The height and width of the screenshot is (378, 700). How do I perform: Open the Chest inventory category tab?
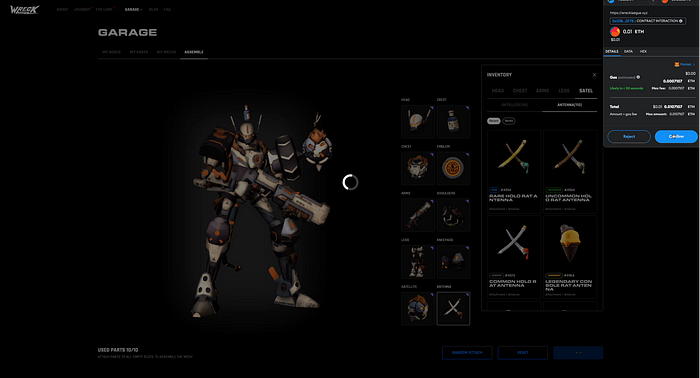pyautogui.click(x=520, y=91)
